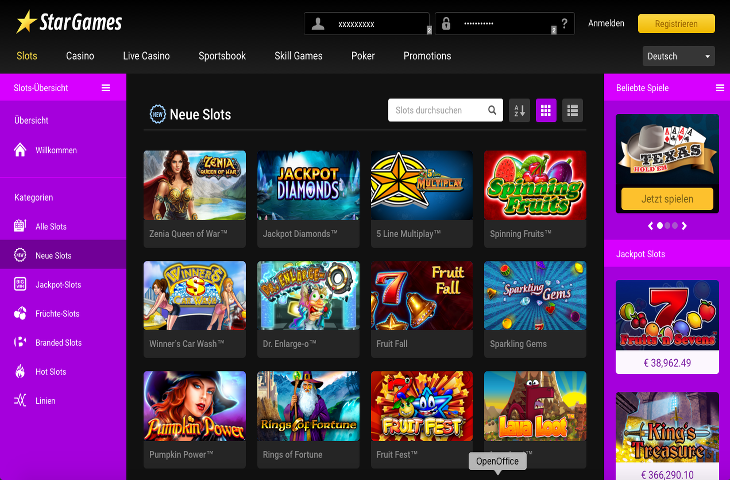Viewport: 730px width, 480px height.
Task: Open the Live Casino tab
Action: tap(146, 56)
